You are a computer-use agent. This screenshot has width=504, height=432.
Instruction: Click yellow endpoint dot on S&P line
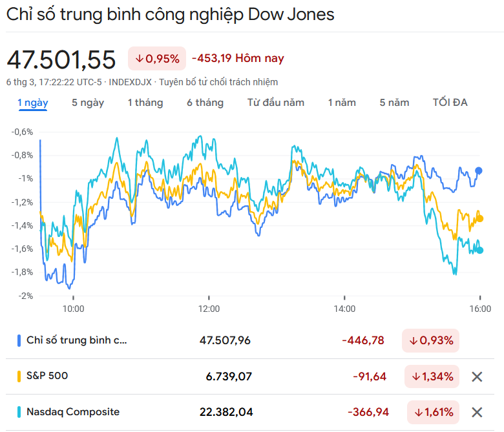coord(479,218)
